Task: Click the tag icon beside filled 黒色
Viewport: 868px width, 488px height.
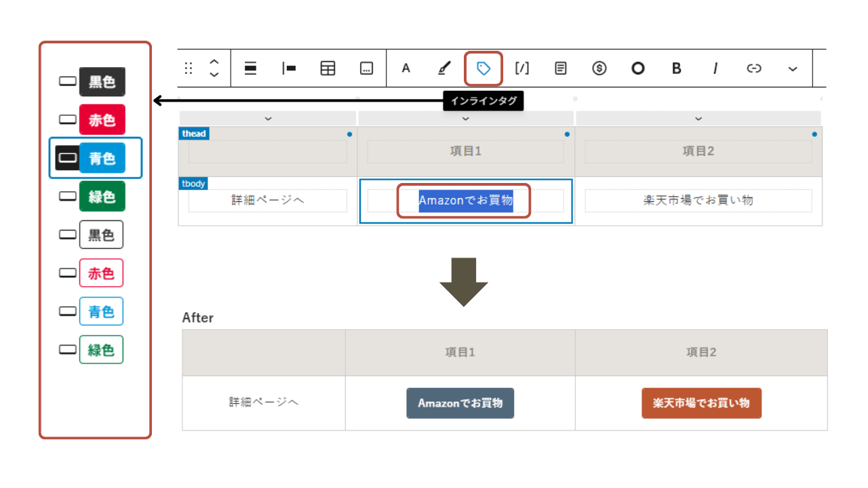Action: click(67, 81)
